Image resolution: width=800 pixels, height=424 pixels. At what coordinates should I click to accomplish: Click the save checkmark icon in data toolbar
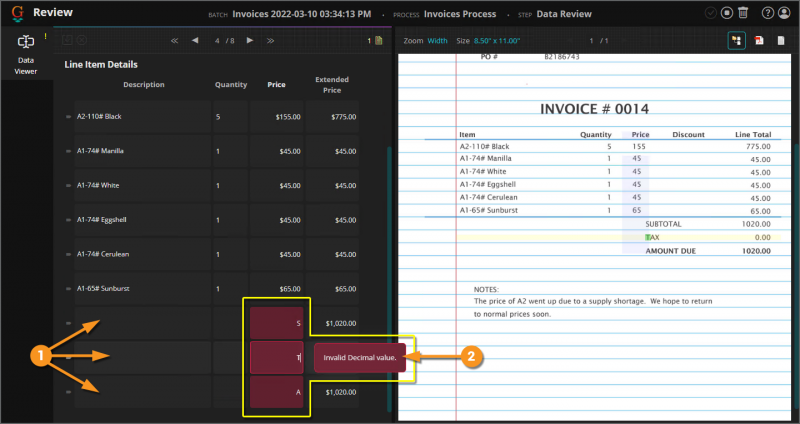pyautogui.click(x=67, y=40)
